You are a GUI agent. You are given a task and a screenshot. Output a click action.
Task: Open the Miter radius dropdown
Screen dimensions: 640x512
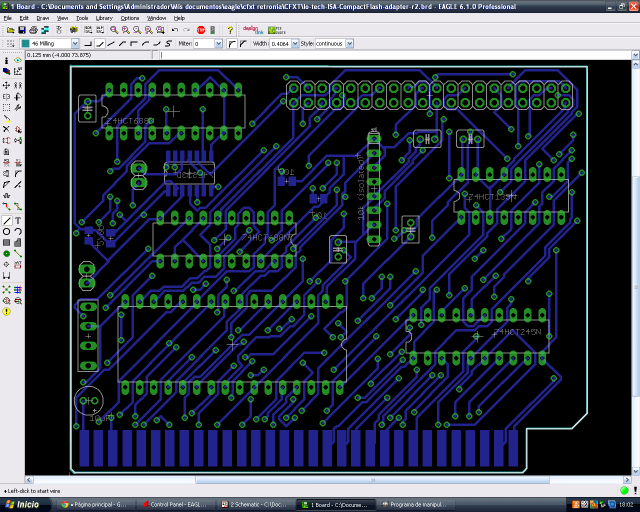tap(219, 44)
